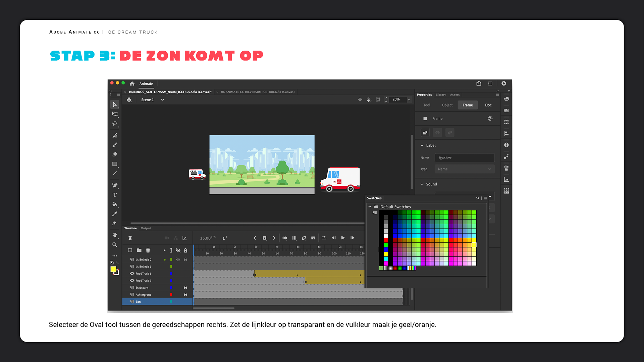
Task: Switch to the Library tab
Action: [x=441, y=95]
